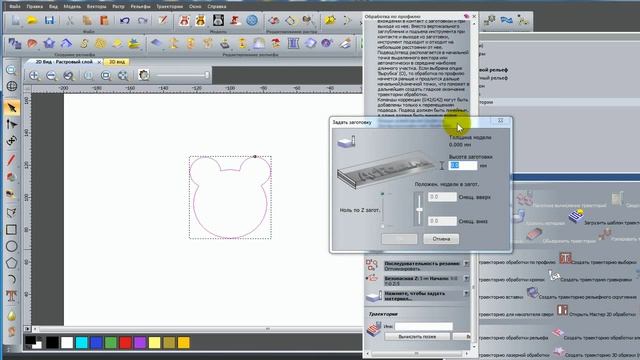Click the Отмена button in dialog

441,239
